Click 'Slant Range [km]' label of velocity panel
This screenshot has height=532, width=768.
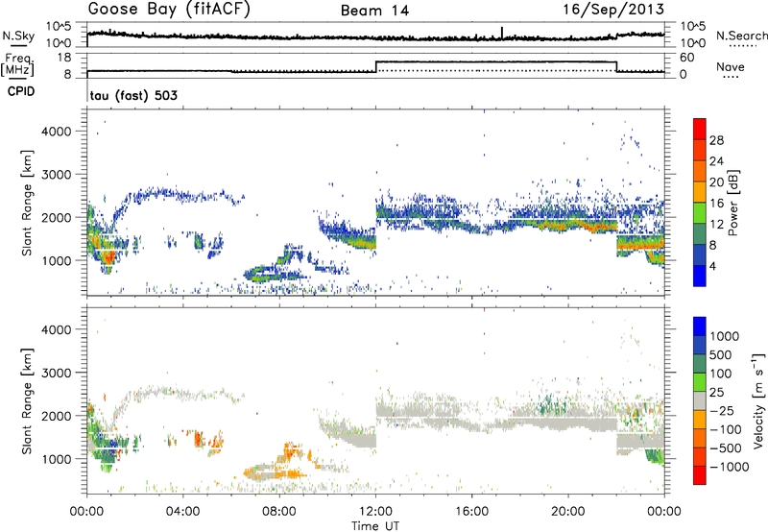[27, 400]
